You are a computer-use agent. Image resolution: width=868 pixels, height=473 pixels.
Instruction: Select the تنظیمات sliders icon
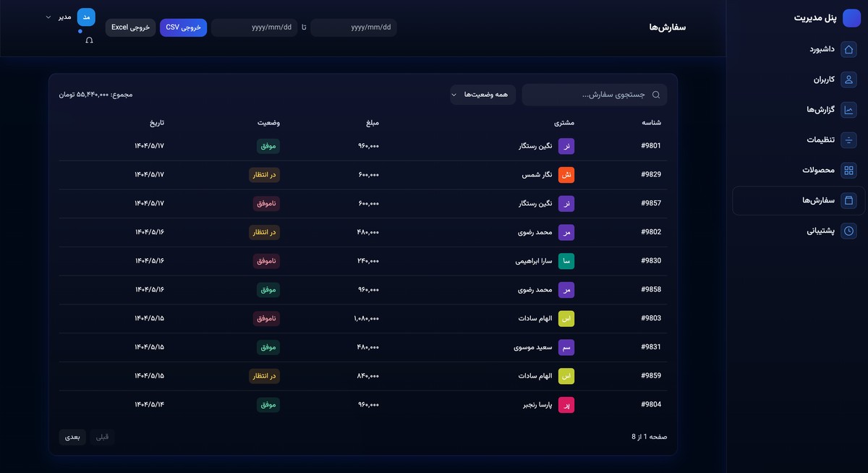coord(849,140)
